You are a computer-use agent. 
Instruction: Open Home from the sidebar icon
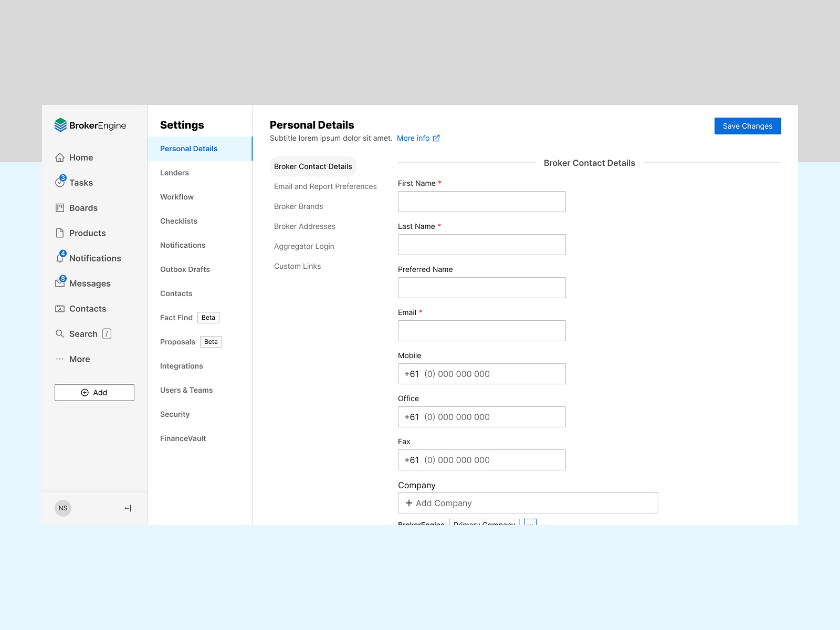point(60,157)
